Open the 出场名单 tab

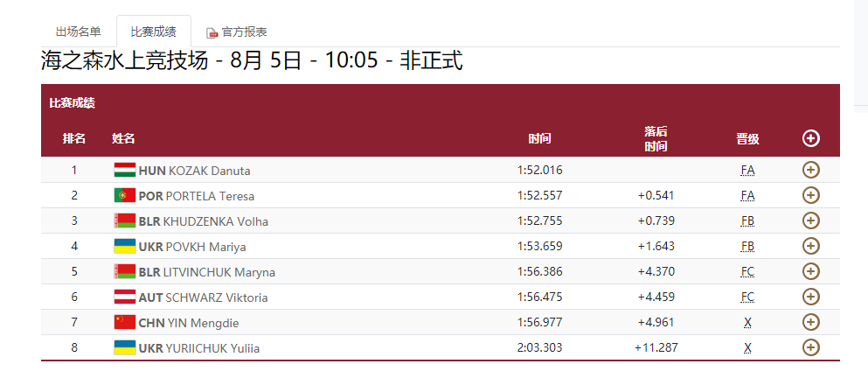coord(78,31)
